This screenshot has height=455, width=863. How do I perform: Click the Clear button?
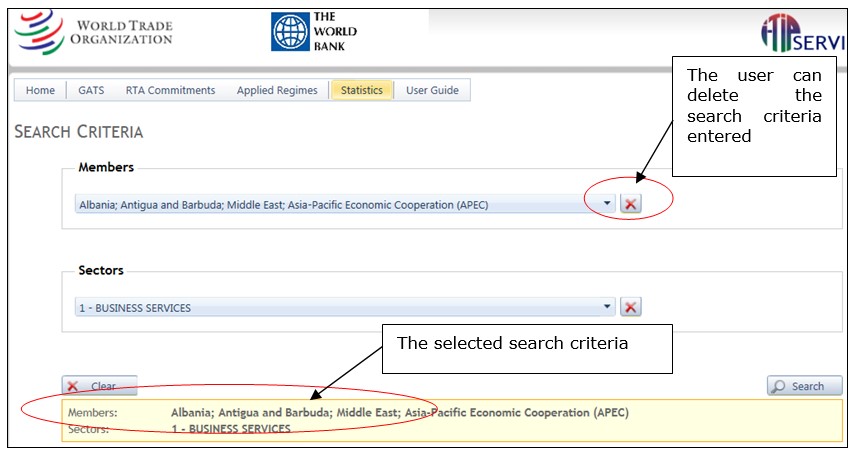99,386
